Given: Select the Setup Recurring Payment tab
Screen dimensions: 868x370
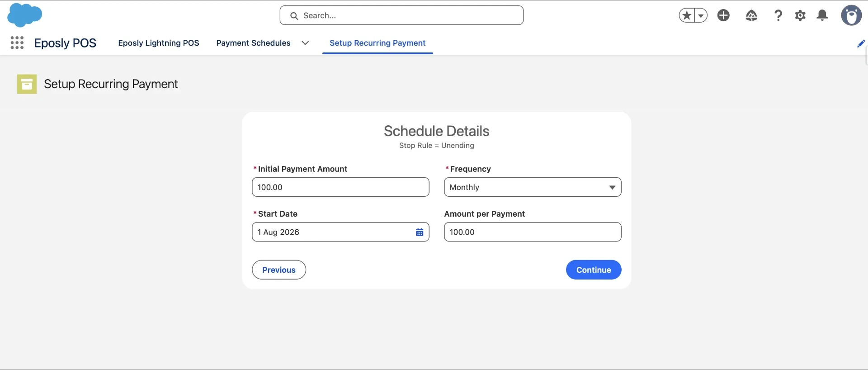Looking at the screenshot, I should click(x=377, y=43).
